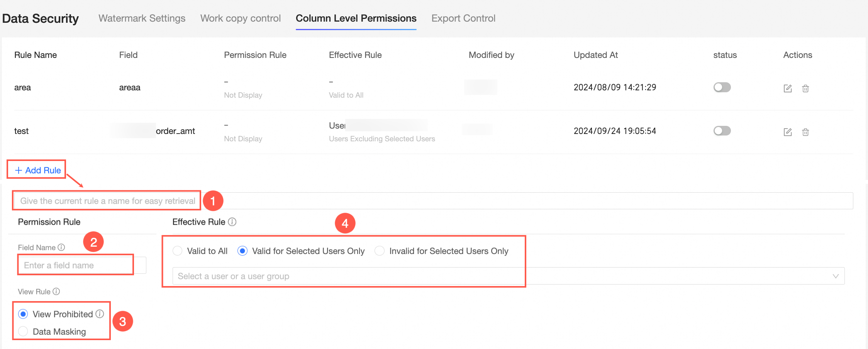Delete the area rule

tap(806, 88)
